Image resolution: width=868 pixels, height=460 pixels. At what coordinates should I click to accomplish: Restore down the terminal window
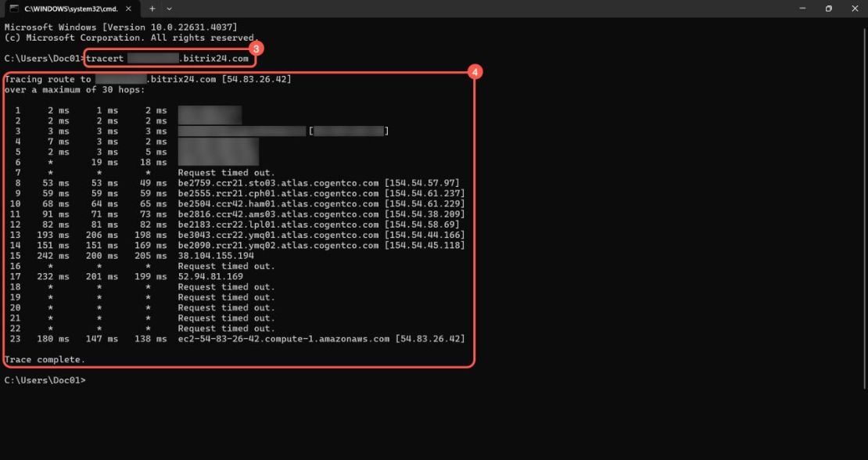[x=829, y=9]
